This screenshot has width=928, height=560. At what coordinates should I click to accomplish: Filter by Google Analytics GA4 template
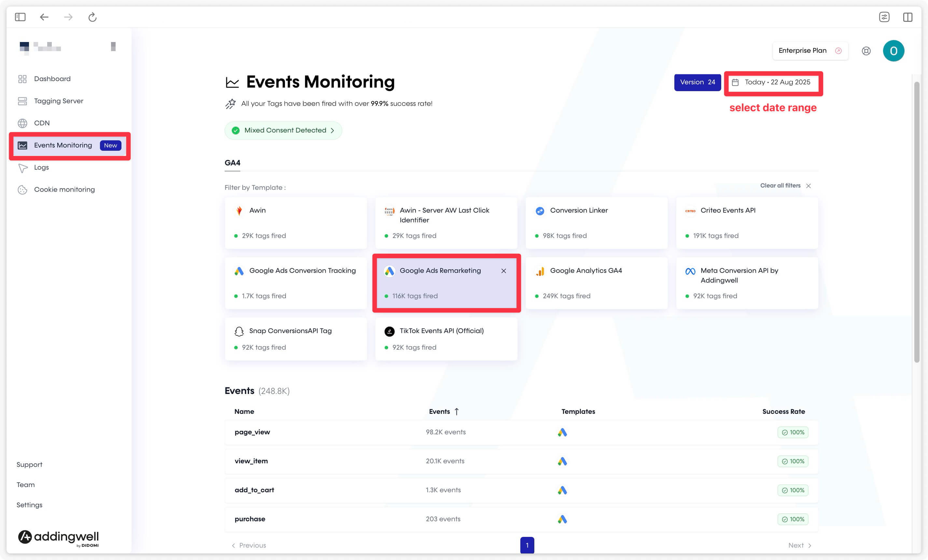tap(596, 283)
